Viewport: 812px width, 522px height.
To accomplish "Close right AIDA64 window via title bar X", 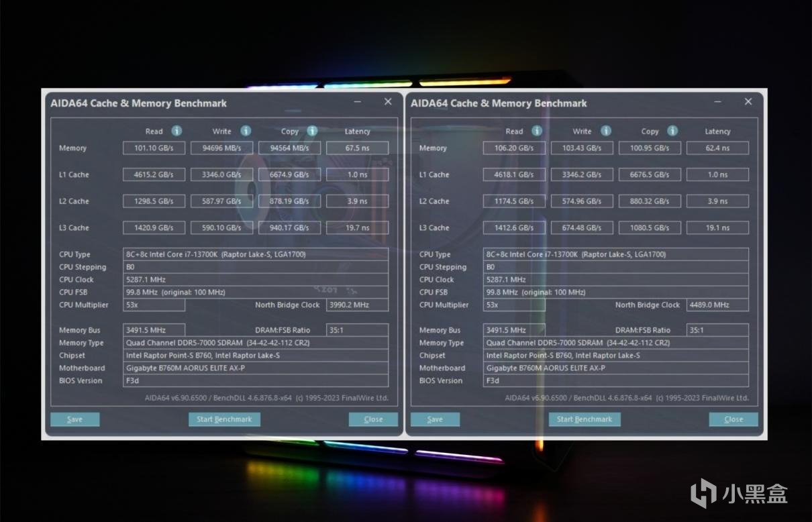I will click(x=748, y=102).
